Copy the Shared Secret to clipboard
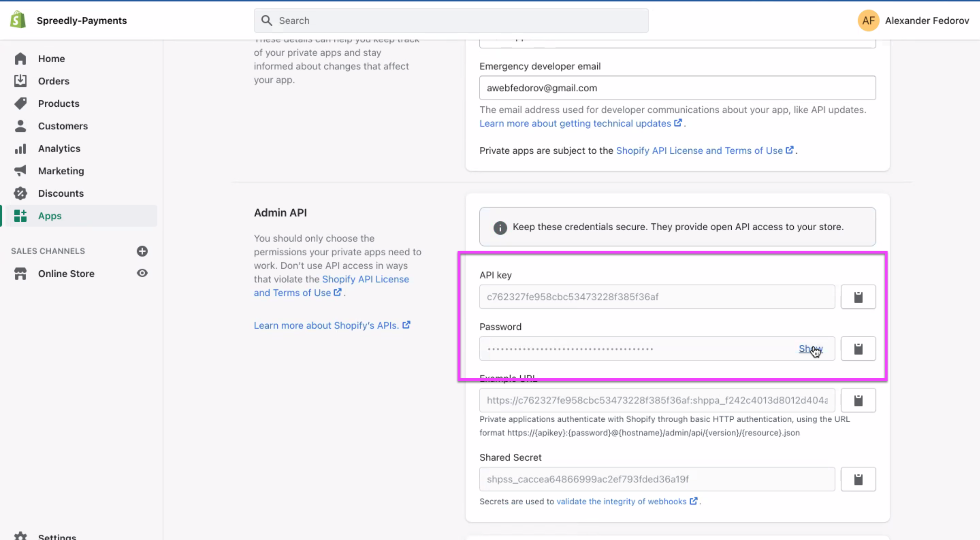Image resolution: width=980 pixels, height=540 pixels. [858, 479]
